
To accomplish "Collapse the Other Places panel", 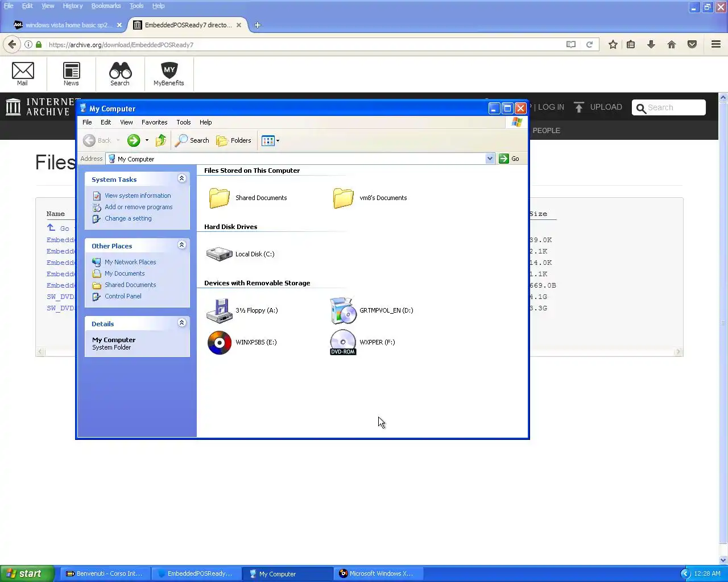I will pos(182,245).
